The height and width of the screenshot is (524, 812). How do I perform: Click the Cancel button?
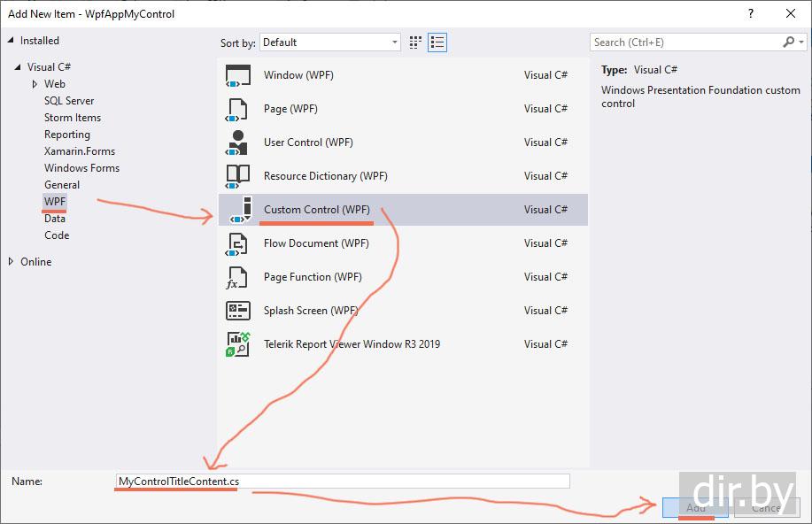pyautogui.click(x=767, y=508)
